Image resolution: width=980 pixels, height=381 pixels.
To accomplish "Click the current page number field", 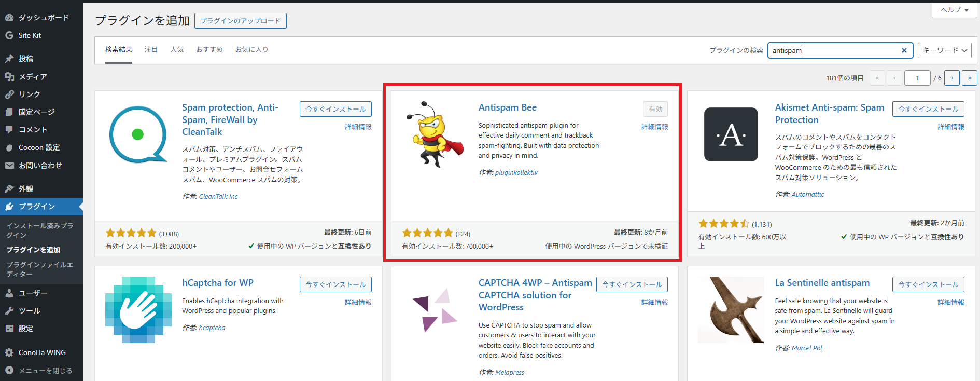I will (x=917, y=78).
